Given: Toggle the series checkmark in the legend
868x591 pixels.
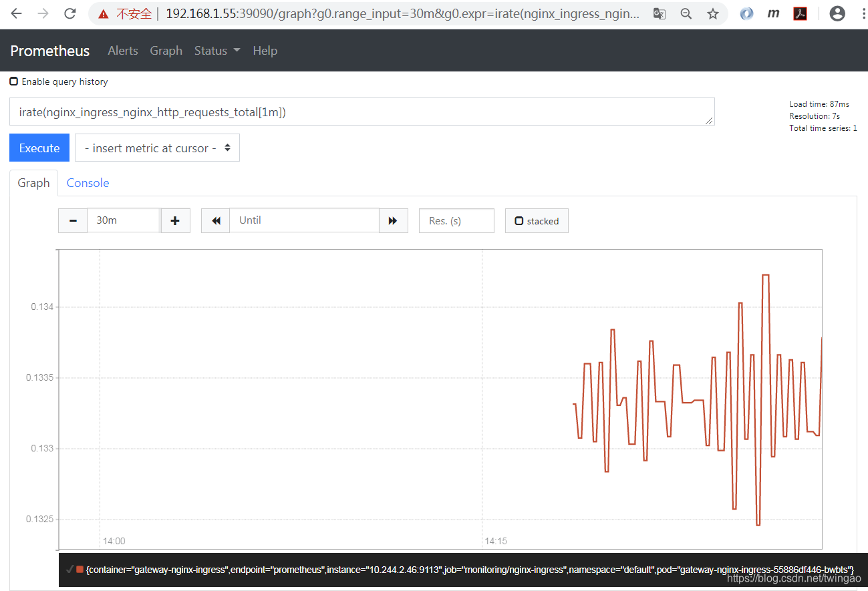Looking at the screenshot, I should [x=69, y=569].
